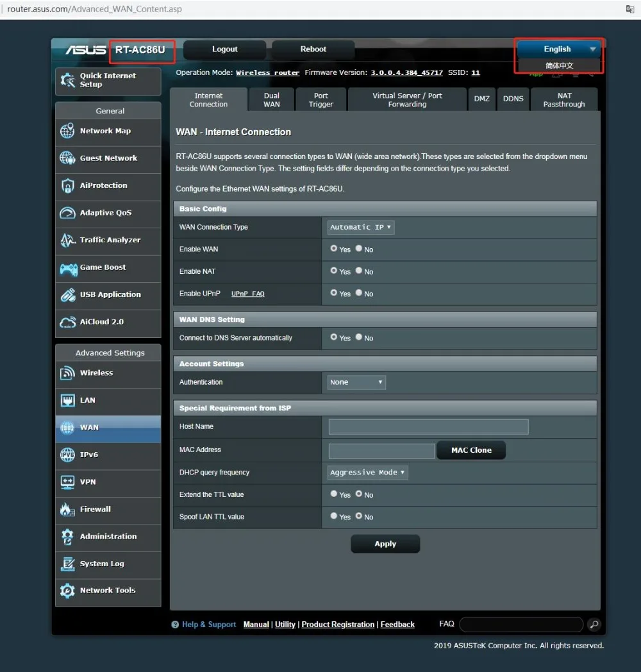Open the IPv6 settings icon

68,455
